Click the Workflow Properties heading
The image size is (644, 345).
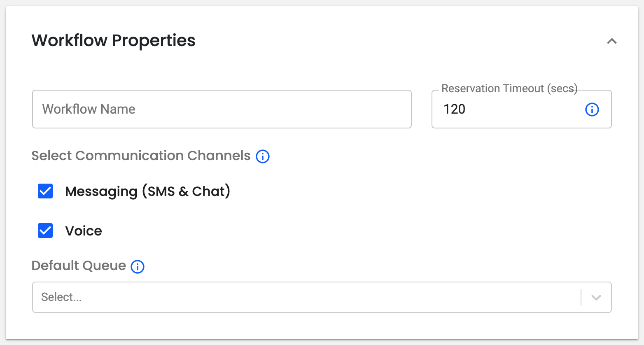click(x=114, y=40)
